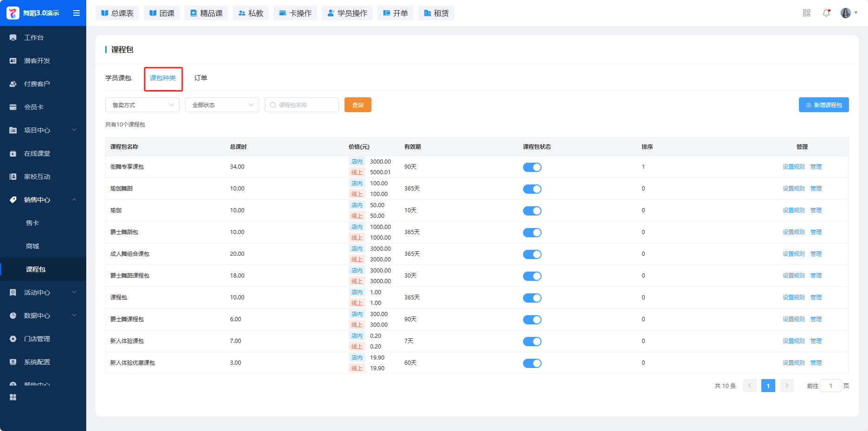Image resolution: width=868 pixels, height=431 pixels.
Task: Turn off the 新人体验优惠课包 status switch
Action: coord(532,363)
